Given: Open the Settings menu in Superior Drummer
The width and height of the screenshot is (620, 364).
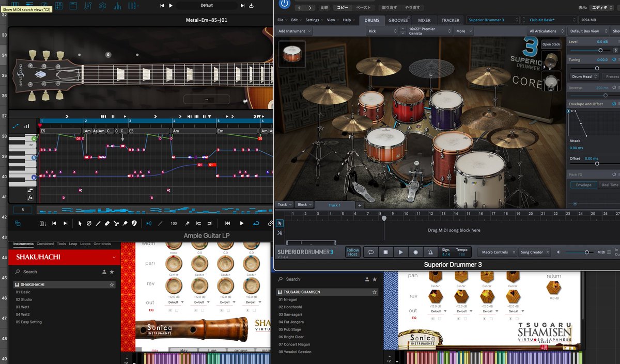Looking at the screenshot, I should (314, 20).
